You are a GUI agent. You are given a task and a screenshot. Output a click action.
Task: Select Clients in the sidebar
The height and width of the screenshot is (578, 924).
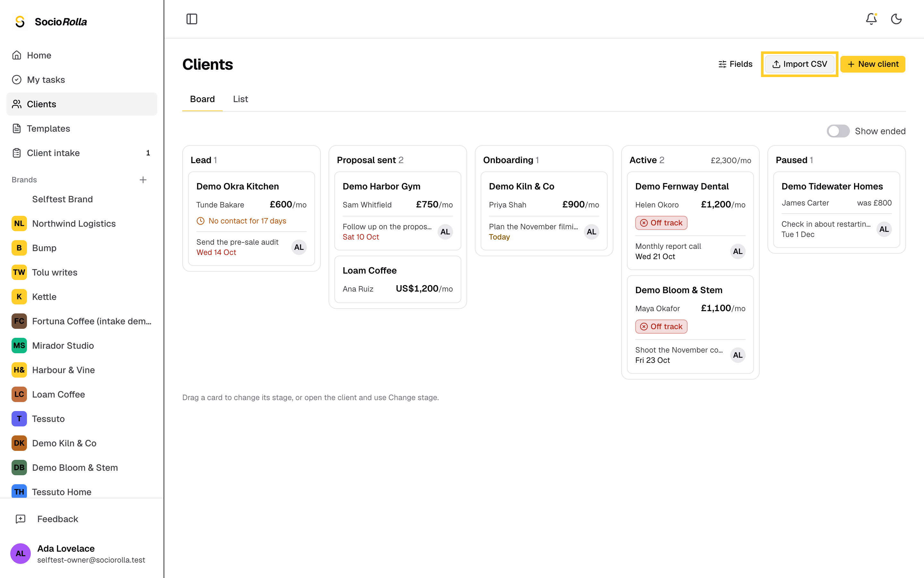pyautogui.click(x=82, y=104)
